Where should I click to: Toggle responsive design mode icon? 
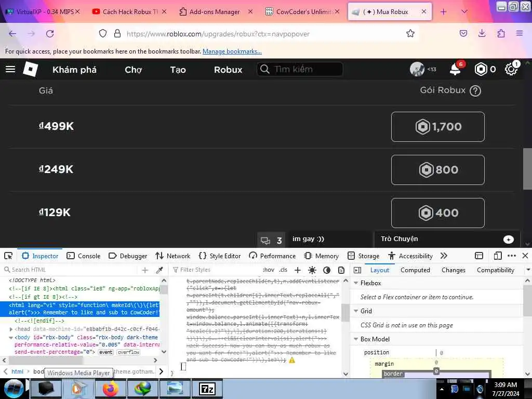pos(497,256)
